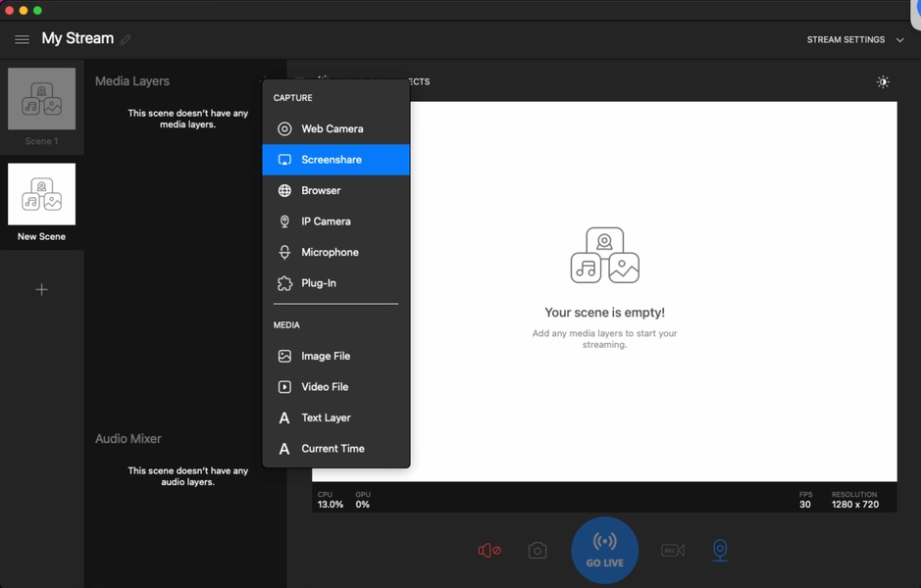Image resolution: width=921 pixels, height=588 pixels.
Task: Choose Screenshare capture option
Action: (x=332, y=160)
